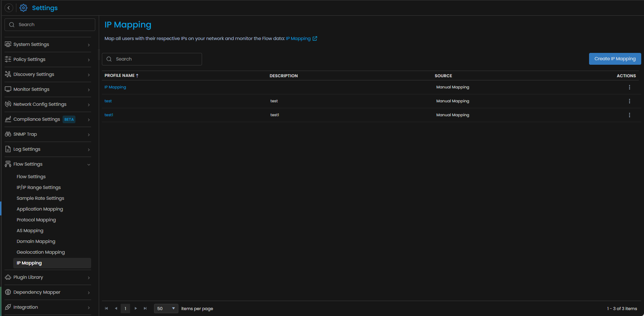644x316 pixels.
Task: Focus the sidebar Search field
Action: coord(50,25)
